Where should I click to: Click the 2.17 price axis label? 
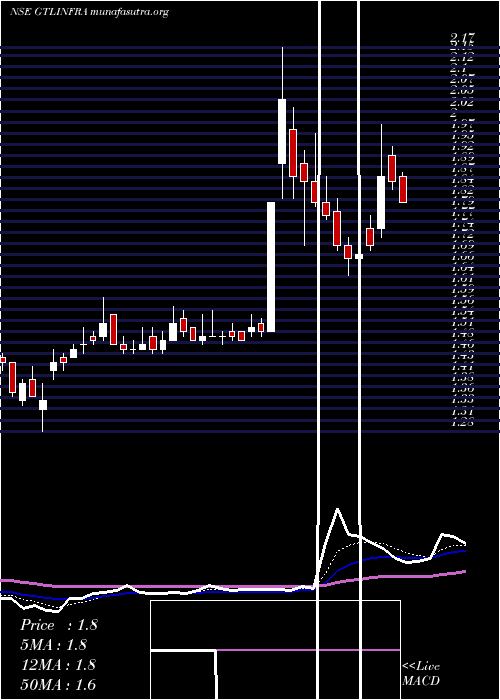click(x=462, y=36)
